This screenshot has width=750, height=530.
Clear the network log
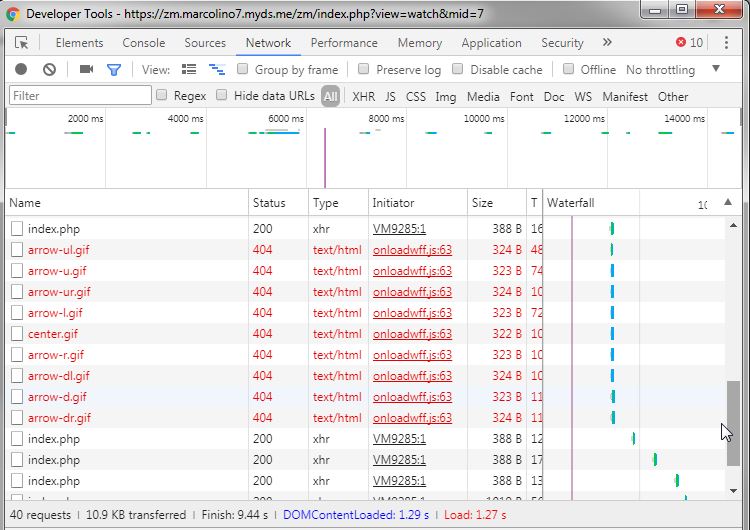49,70
